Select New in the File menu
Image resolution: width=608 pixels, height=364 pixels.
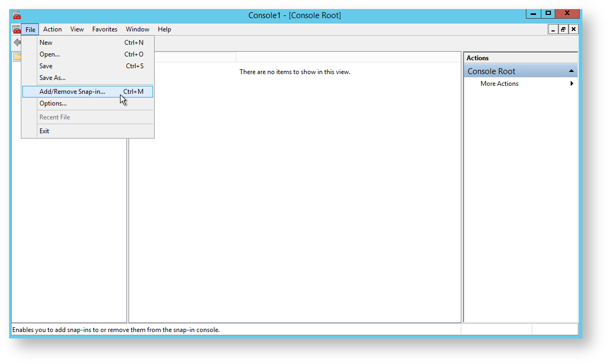(x=46, y=42)
